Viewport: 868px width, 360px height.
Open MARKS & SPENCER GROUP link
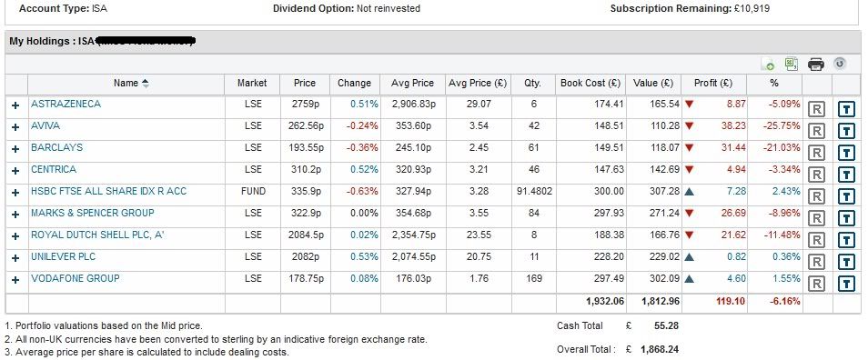coord(93,213)
